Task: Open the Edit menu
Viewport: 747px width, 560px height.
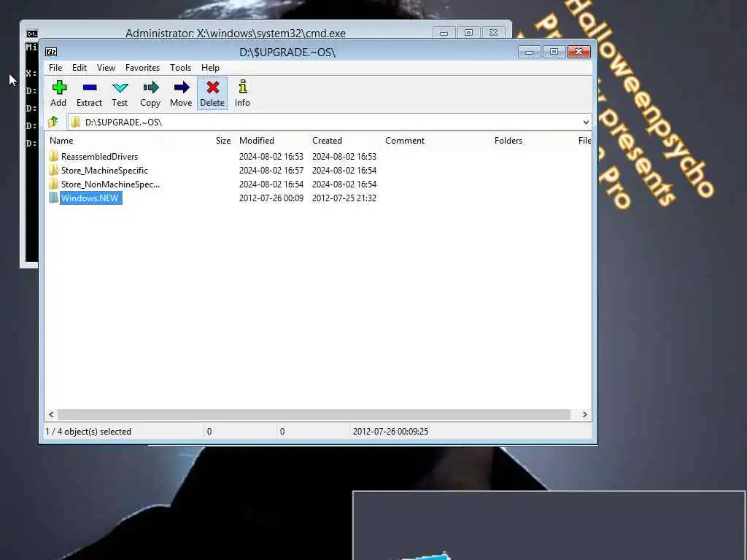Action: point(79,68)
